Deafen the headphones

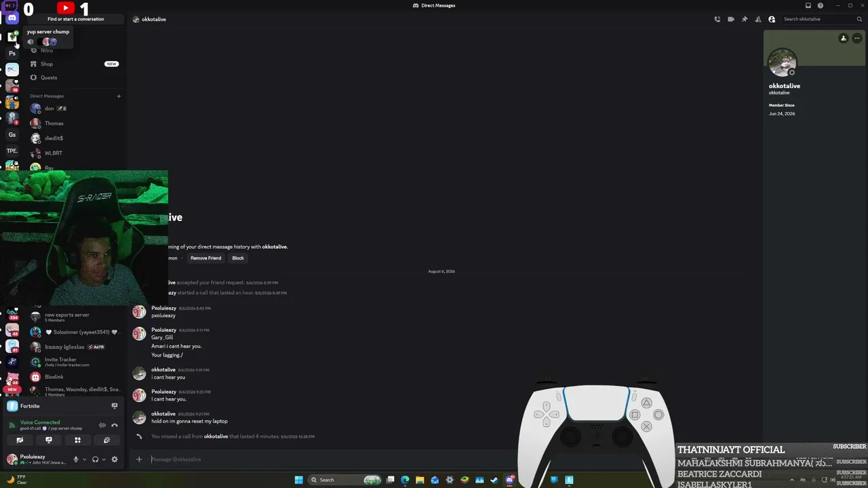pyautogui.click(x=95, y=460)
